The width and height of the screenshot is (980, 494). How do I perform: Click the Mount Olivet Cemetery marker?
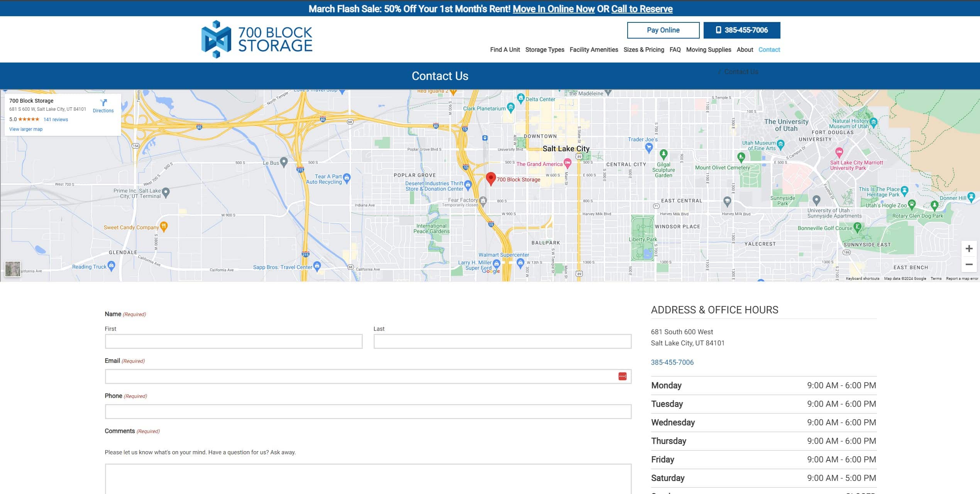point(741,157)
